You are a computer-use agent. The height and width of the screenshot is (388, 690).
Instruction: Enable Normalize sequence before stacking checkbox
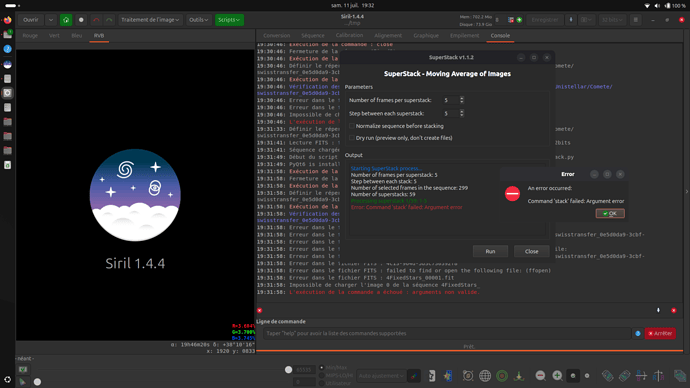pyautogui.click(x=352, y=126)
